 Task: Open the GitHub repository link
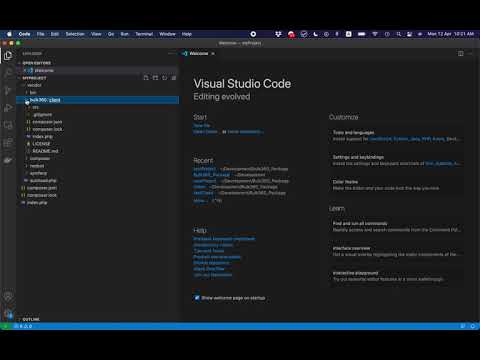click(211, 263)
